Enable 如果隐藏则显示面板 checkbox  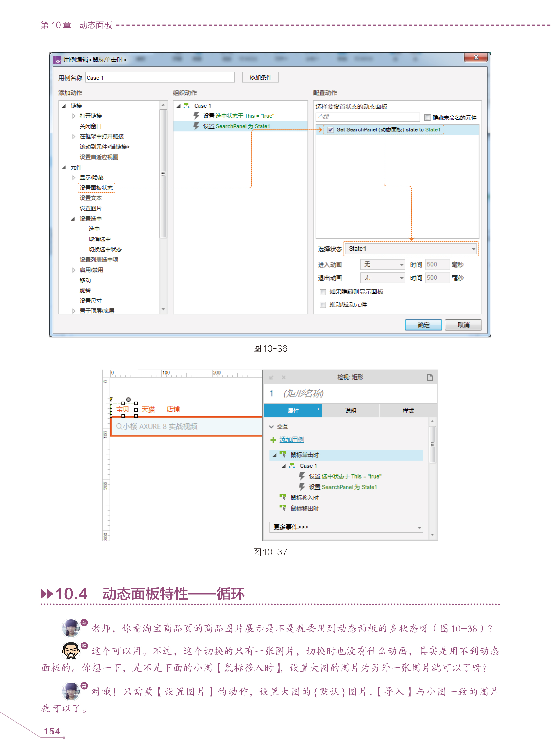pos(322,292)
